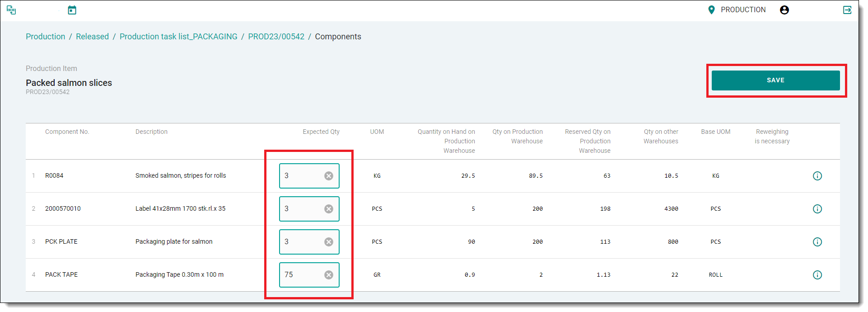
Task: Open Production task list_PACKAGING breadcrumb
Action: (x=178, y=37)
